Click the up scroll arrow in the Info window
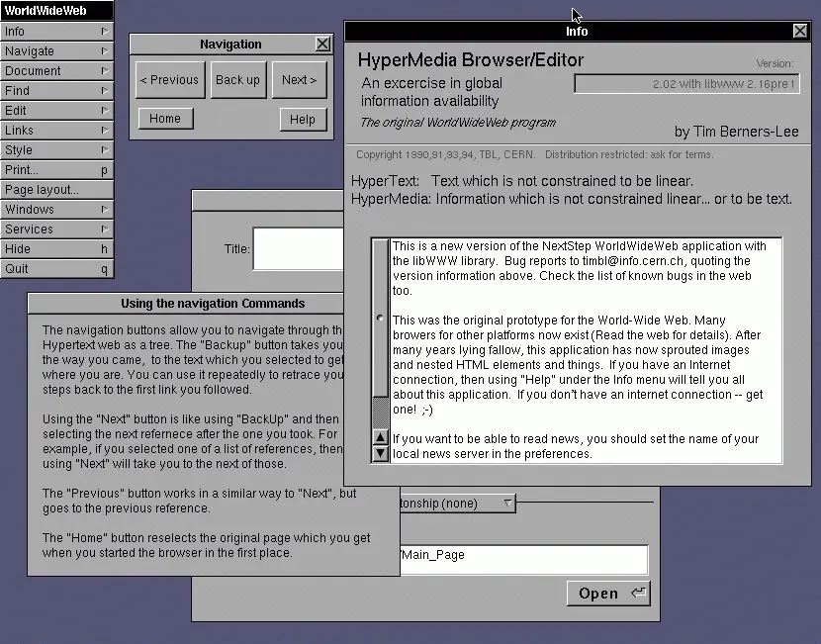Screen dimensions: 821x644 [380, 437]
